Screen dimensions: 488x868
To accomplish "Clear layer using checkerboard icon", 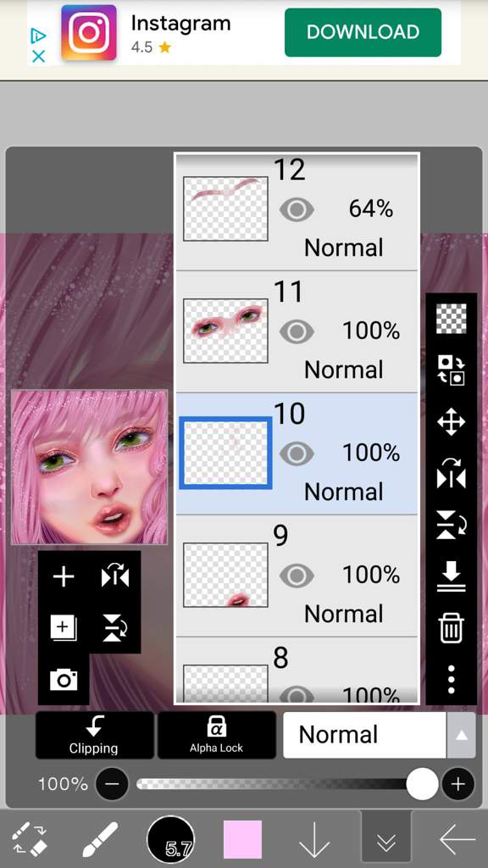I will click(x=451, y=319).
